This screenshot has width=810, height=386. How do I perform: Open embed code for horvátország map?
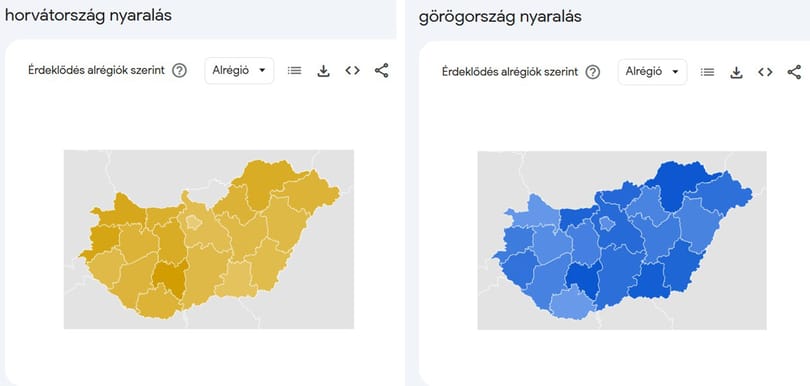(352, 70)
